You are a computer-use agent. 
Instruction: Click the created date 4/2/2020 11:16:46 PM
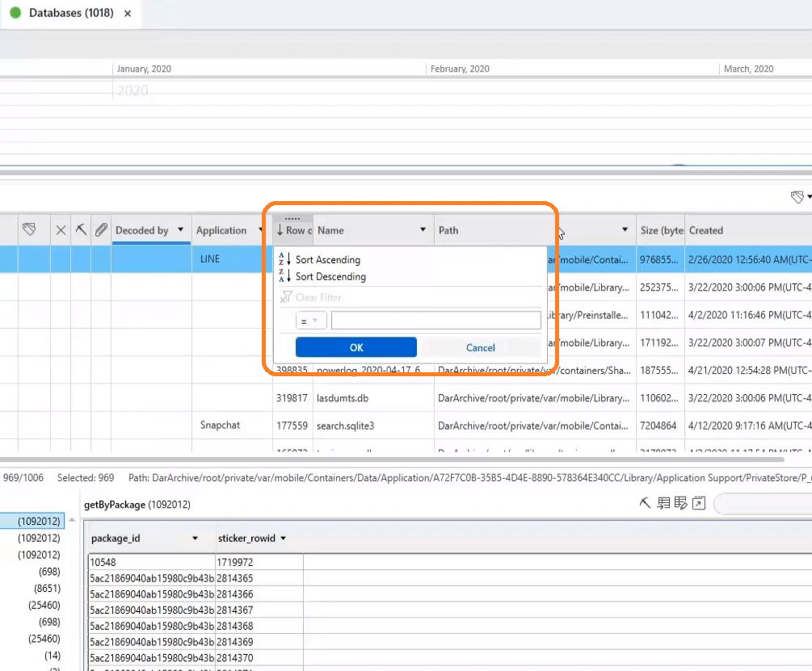pos(750,315)
